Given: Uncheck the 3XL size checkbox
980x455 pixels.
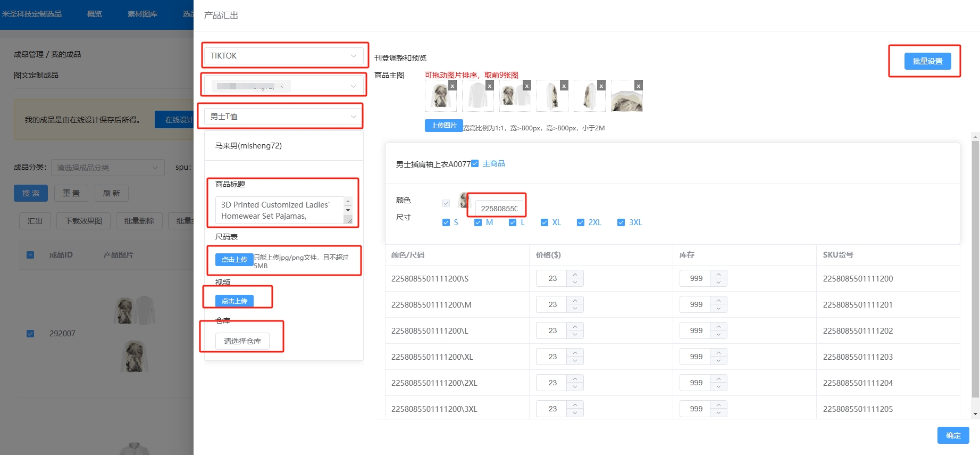Looking at the screenshot, I should pos(621,222).
